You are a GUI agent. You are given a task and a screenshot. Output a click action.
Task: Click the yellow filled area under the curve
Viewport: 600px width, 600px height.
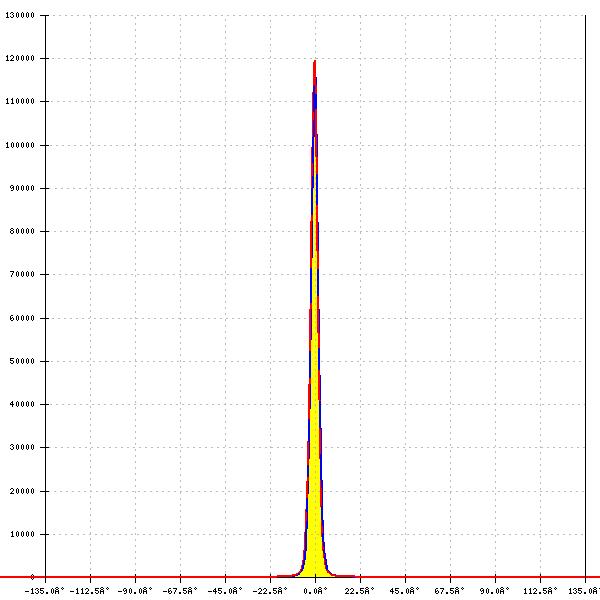click(315, 540)
